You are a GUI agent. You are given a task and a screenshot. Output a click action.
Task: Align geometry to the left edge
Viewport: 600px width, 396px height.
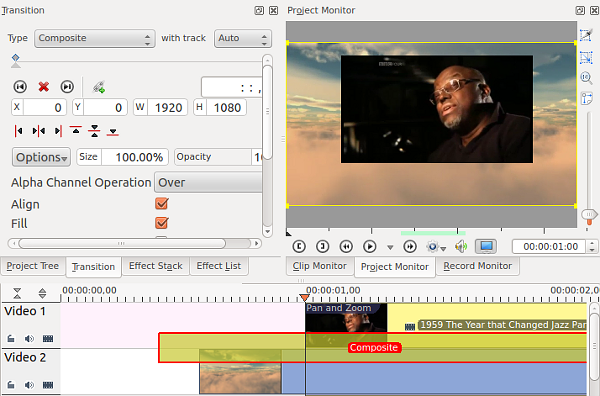coord(18,131)
